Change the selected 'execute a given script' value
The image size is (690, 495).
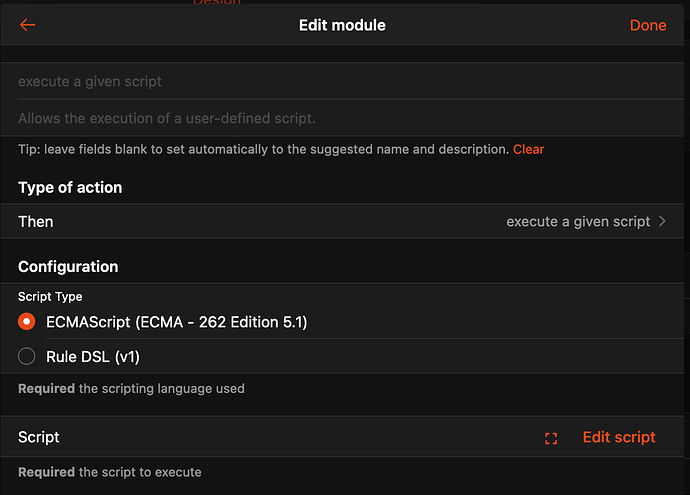tap(578, 221)
